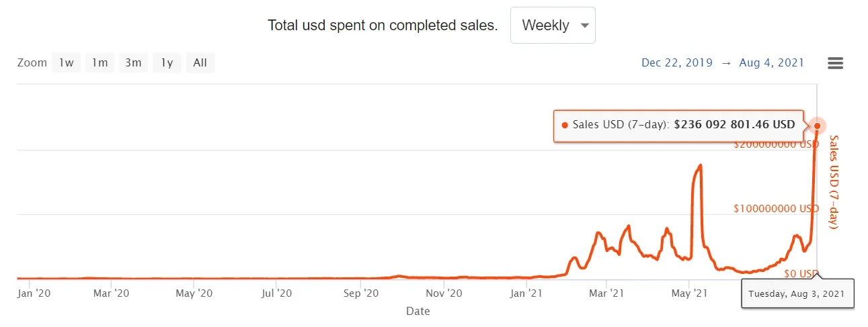Click the Tuesday, Aug 3, 2021 date tooltip
Screen dimensions: 868x327
point(797,293)
